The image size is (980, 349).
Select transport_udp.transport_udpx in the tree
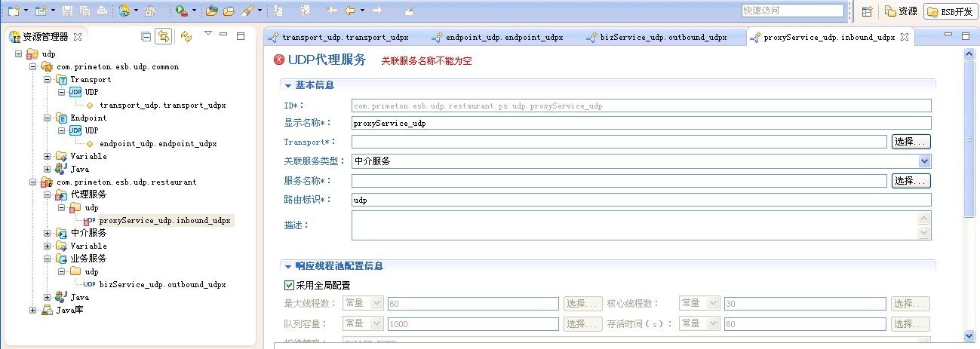[162, 106]
